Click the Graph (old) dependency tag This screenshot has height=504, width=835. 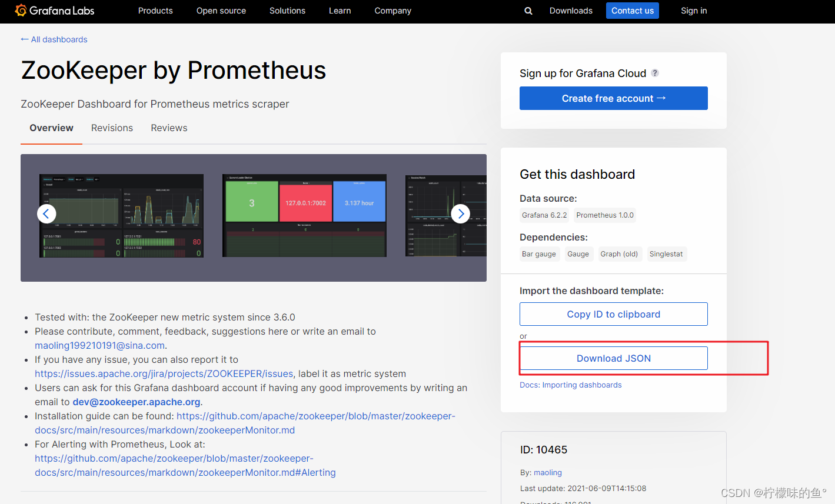pyautogui.click(x=619, y=254)
